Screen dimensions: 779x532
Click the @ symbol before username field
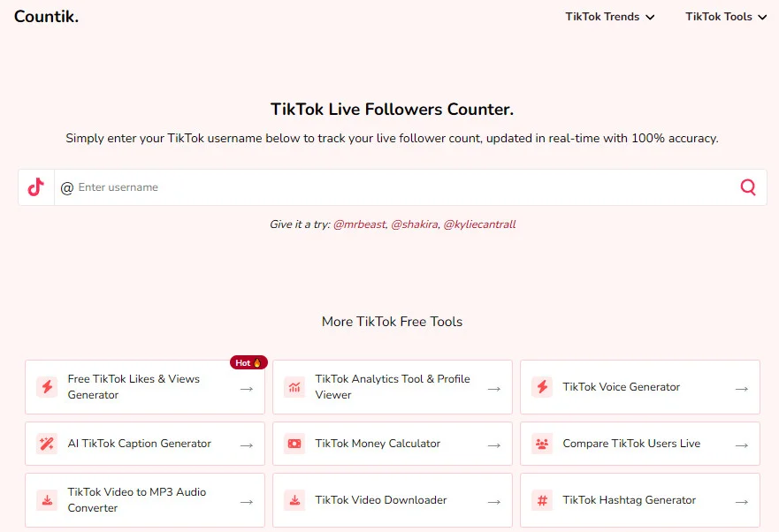pyautogui.click(x=67, y=187)
